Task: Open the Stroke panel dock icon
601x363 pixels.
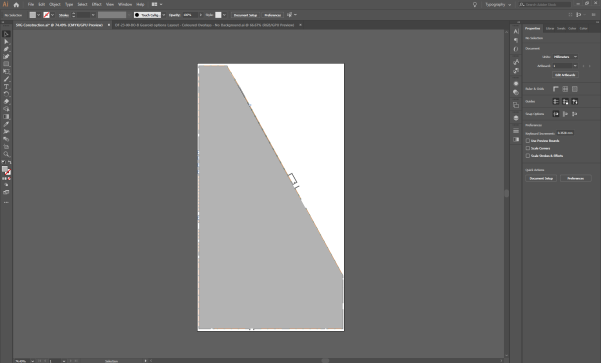Action: (x=516, y=131)
